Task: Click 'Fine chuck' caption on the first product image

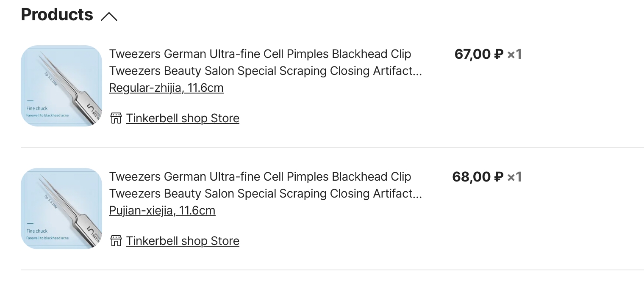Action: pyautogui.click(x=37, y=108)
